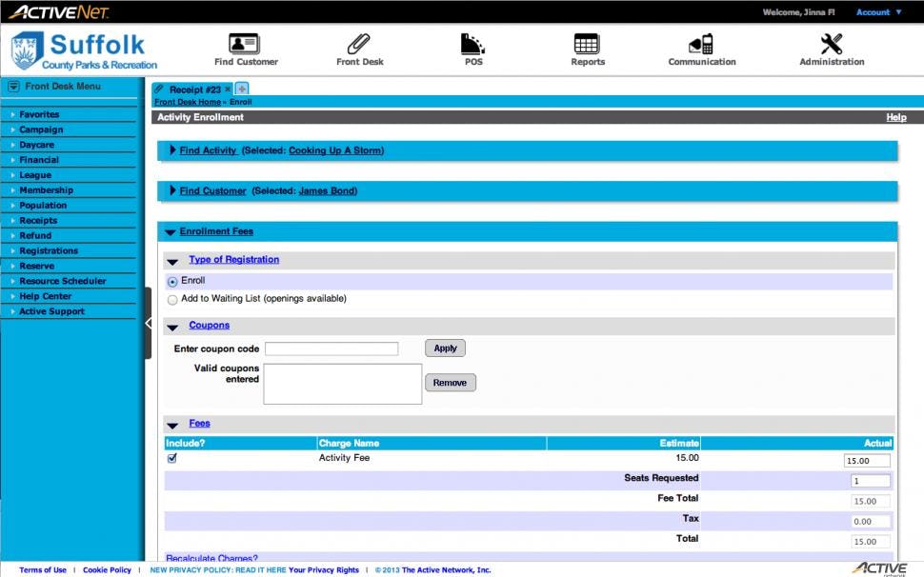Screen dimensions: 924x577
Task: Click the Apply coupon button
Action: click(x=444, y=348)
